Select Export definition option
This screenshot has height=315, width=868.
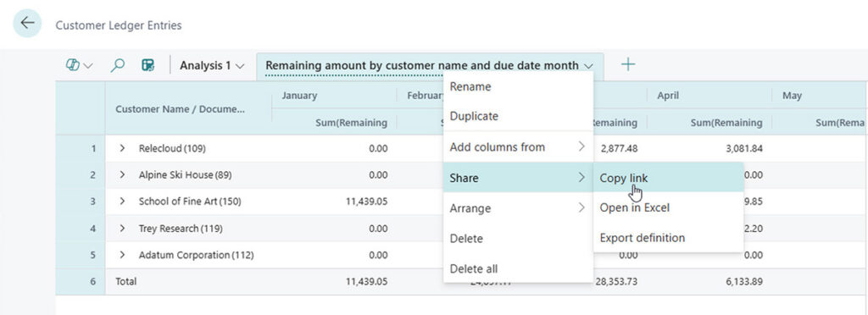(x=668, y=238)
